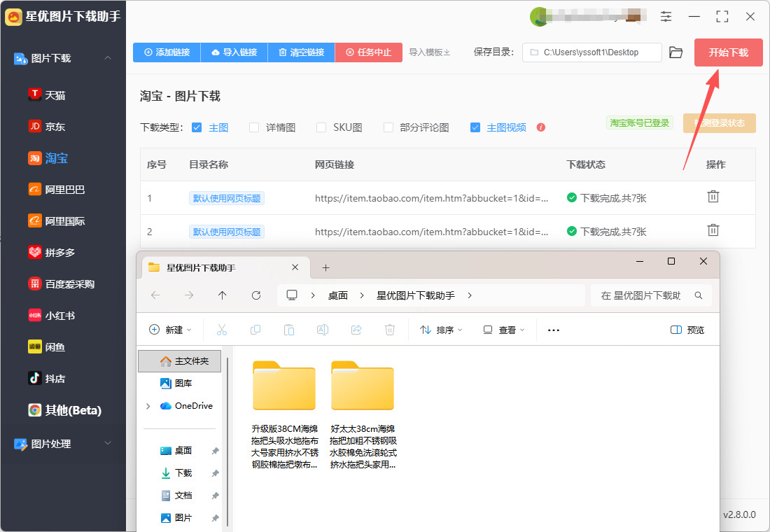
Task: Click the red info icon beside 主图视频
Action: coord(541,127)
